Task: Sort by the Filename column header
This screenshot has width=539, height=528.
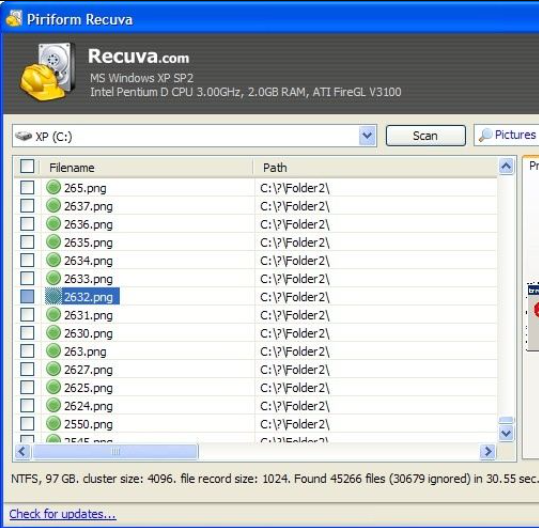Action: tap(147, 167)
